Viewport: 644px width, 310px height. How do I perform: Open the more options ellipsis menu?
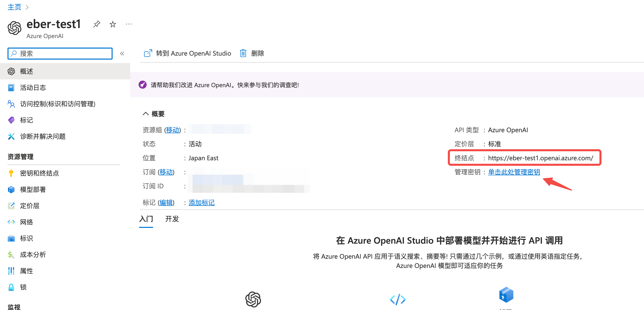(x=129, y=24)
